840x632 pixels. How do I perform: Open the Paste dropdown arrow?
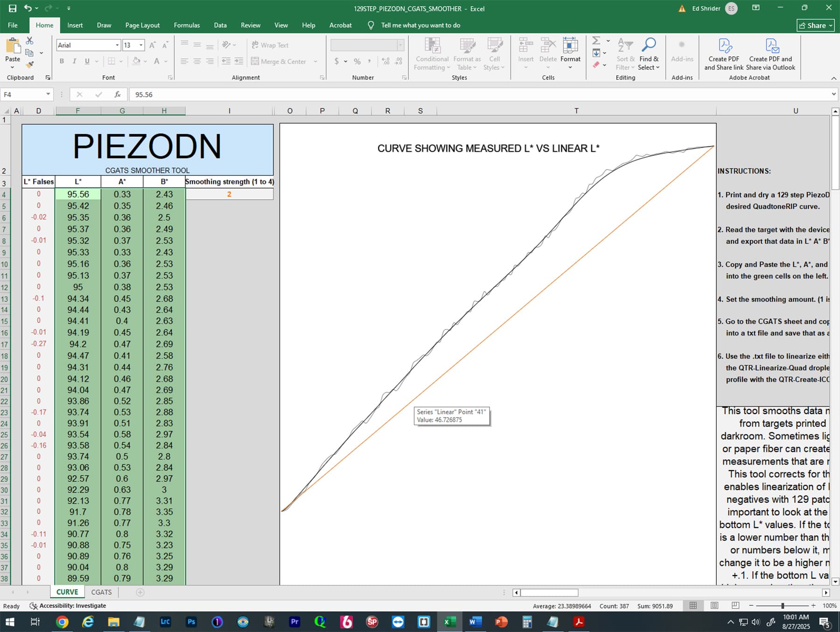tap(13, 67)
